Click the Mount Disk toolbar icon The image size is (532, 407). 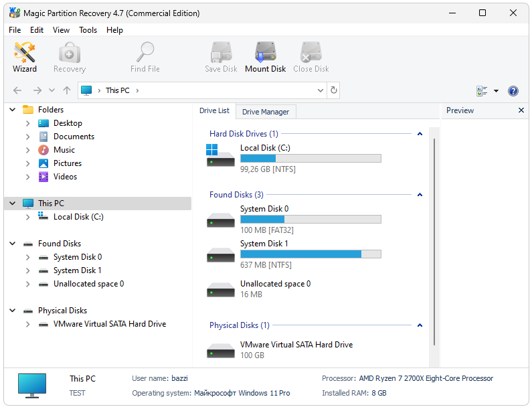[265, 57]
